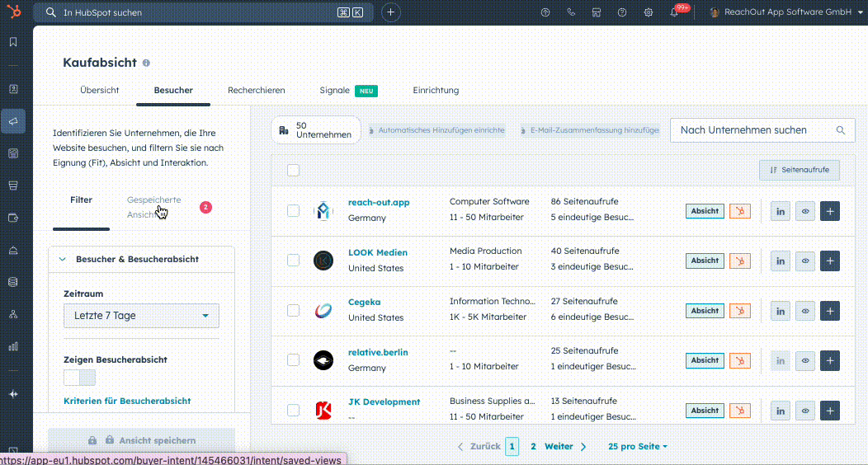Open the Reporting bar chart sidebar icon
The height and width of the screenshot is (465, 868).
click(13, 346)
